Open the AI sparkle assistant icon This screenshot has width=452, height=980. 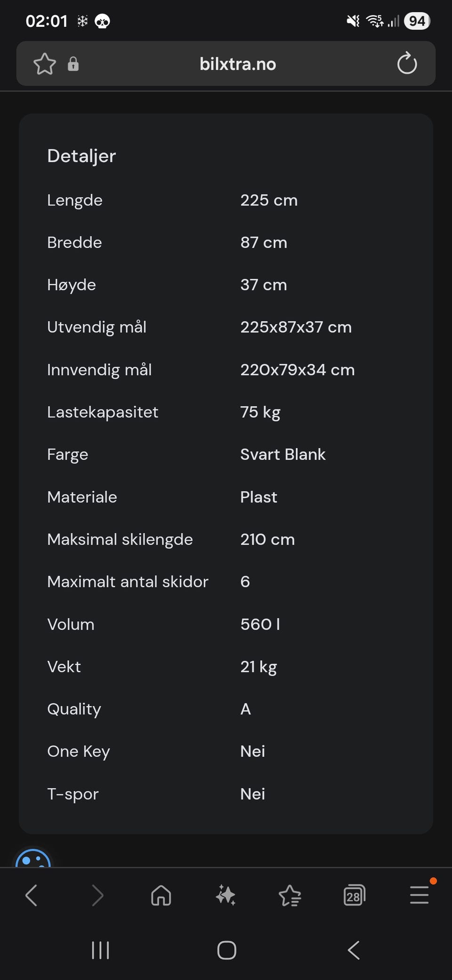click(x=226, y=895)
